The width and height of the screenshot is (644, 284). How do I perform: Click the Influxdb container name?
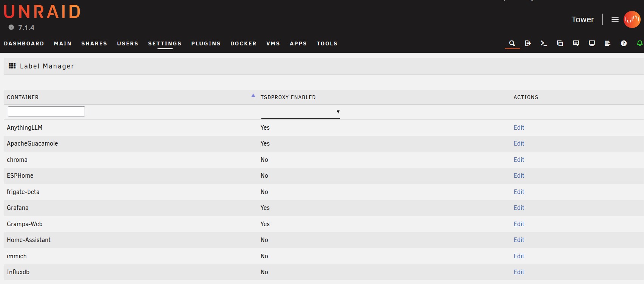click(18, 272)
